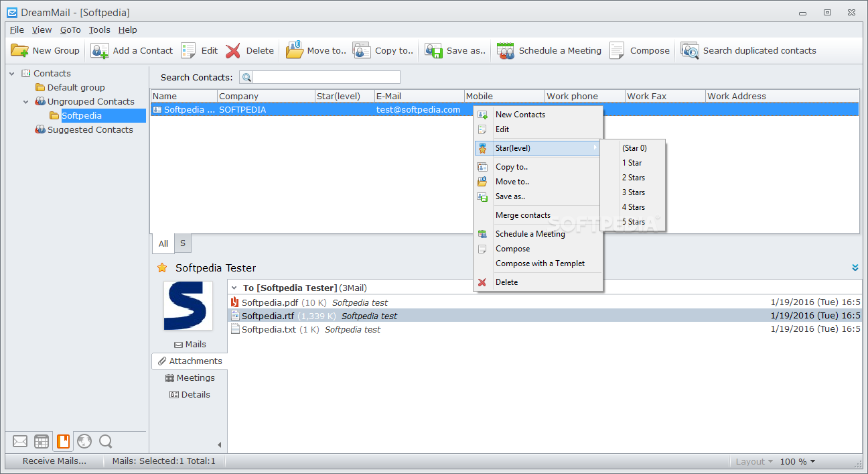Click into the Search Contacts field
This screenshot has height=474, width=868.
[326, 77]
